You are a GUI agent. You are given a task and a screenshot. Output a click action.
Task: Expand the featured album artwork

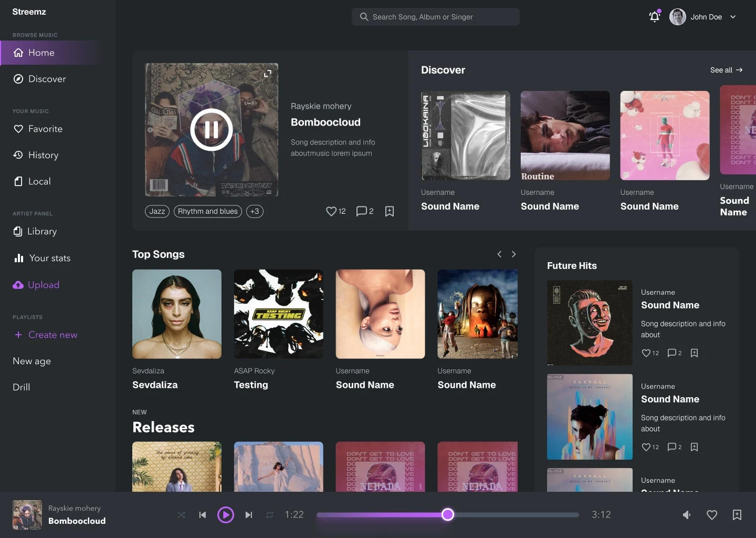[268, 74]
